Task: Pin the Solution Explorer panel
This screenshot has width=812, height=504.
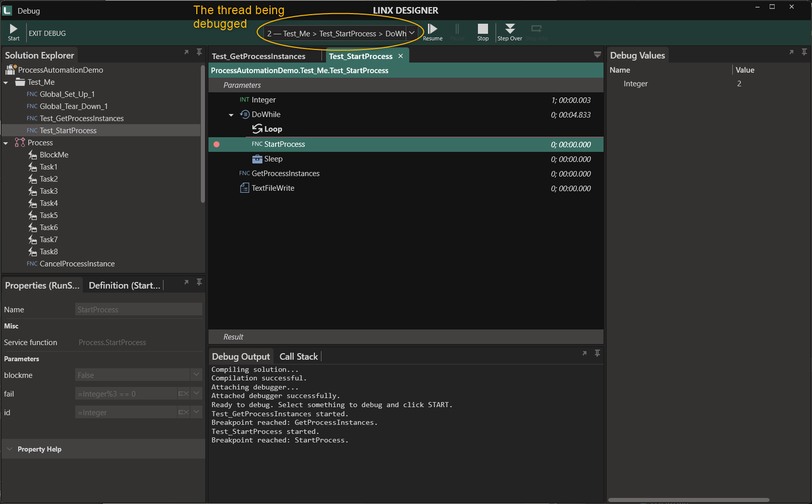Action: pyautogui.click(x=199, y=52)
